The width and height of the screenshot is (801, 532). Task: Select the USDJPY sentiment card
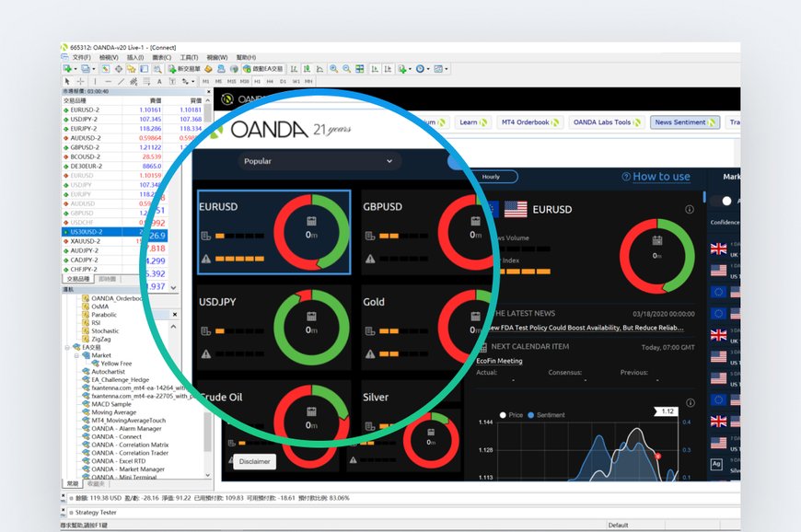(273, 328)
